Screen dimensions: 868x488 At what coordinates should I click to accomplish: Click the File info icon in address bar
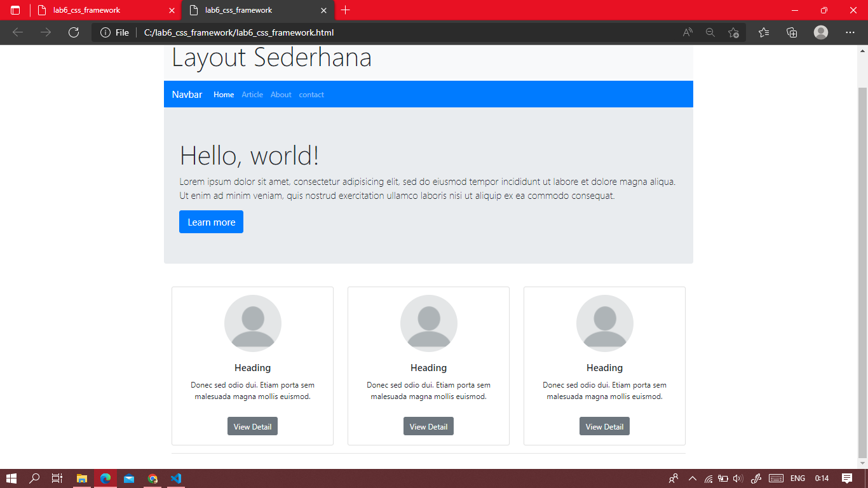(x=105, y=32)
